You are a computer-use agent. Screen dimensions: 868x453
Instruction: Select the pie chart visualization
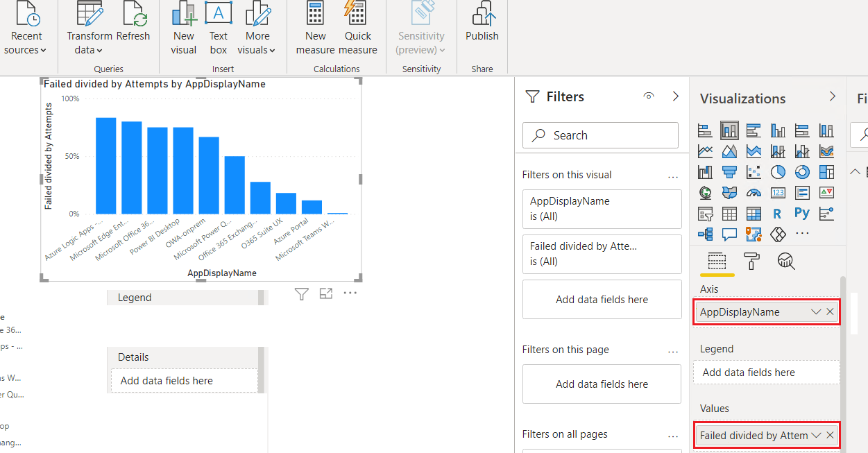[x=777, y=171]
